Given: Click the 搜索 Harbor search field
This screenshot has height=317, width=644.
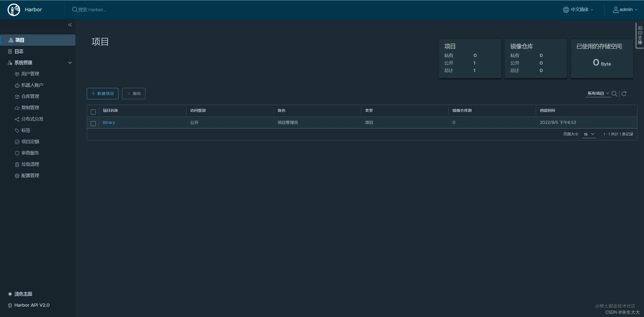Looking at the screenshot, I should pyautogui.click(x=92, y=10).
